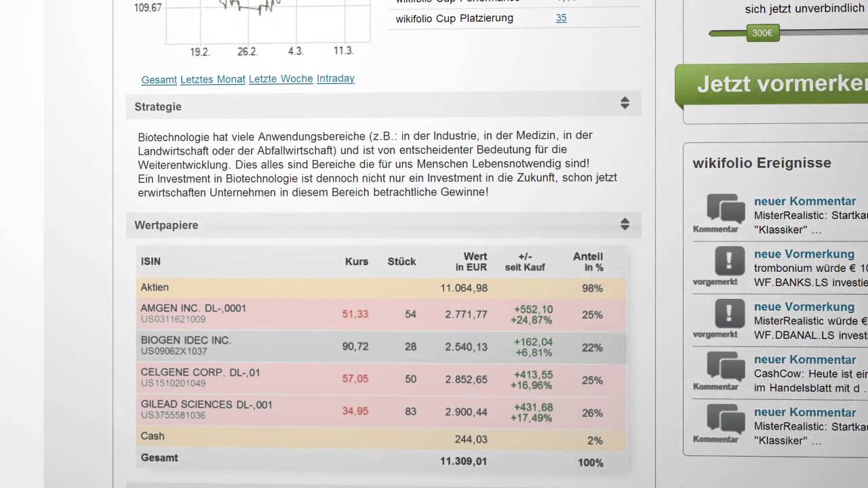Select the AMGEN INC. DL-,0001 row

pos(381,314)
